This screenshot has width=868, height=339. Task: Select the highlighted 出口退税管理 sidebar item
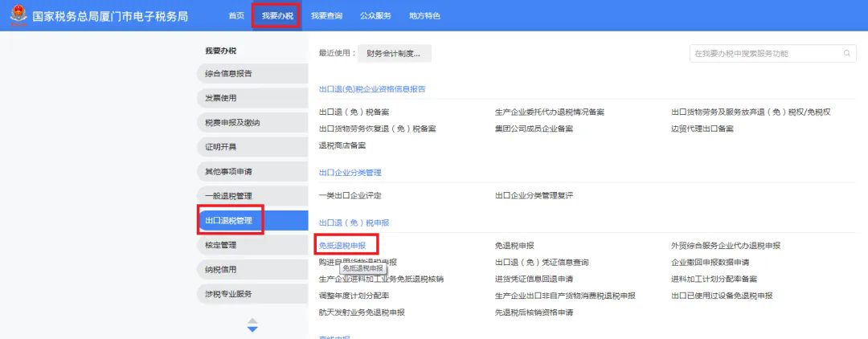[252, 221]
